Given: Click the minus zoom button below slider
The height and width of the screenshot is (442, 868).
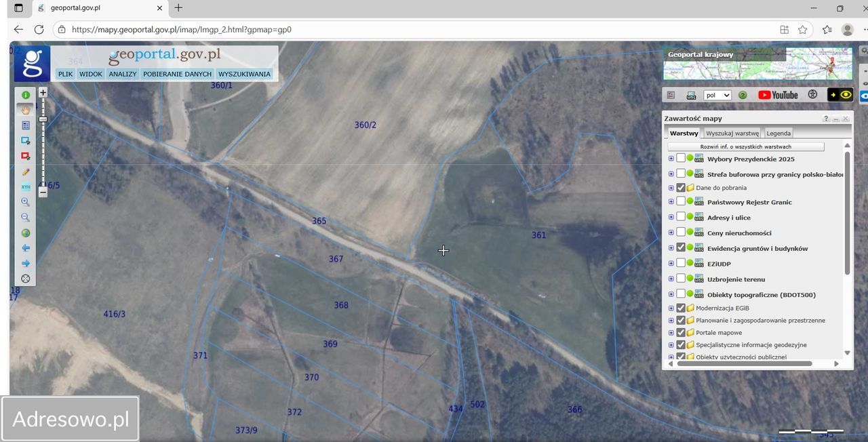Looking at the screenshot, I should click(x=43, y=192).
